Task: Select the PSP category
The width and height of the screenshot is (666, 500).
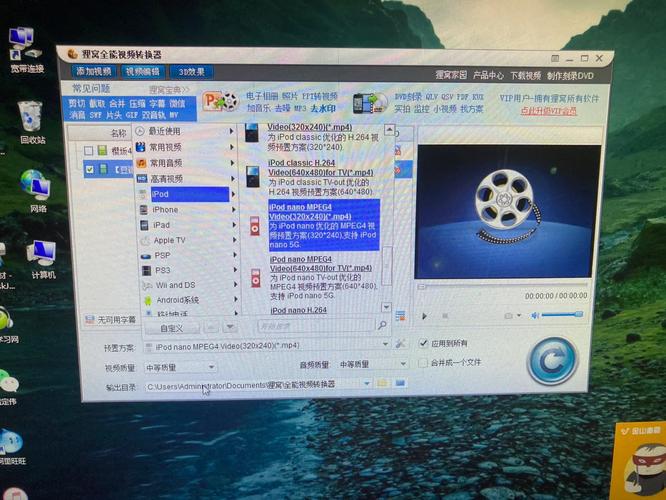Action: click(189, 255)
